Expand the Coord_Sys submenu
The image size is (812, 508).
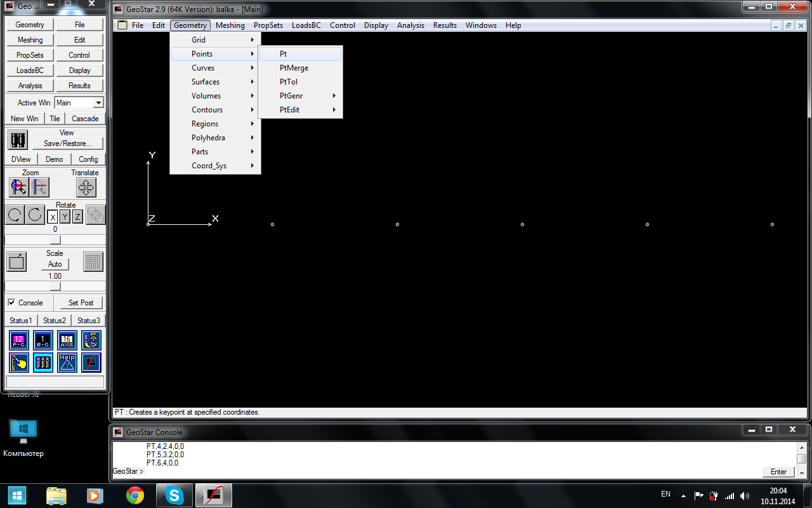coord(215,166)
